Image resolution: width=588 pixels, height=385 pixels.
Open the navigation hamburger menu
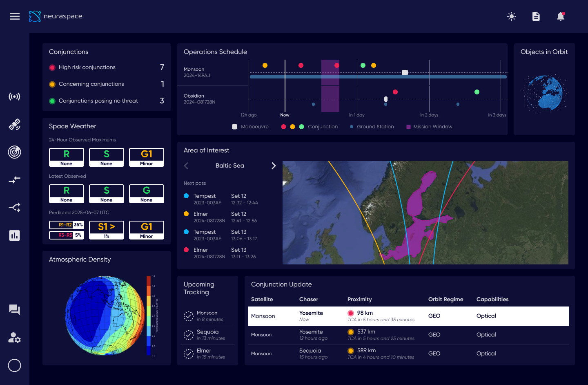pyautogui.click(x=14, y=16)
